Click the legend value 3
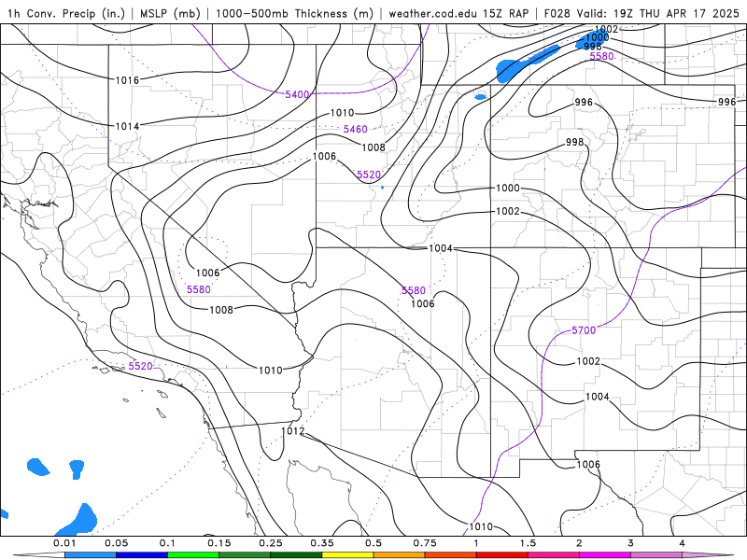Image resolution: width=747 pixels, height=560 pixels. click(631, 543)
